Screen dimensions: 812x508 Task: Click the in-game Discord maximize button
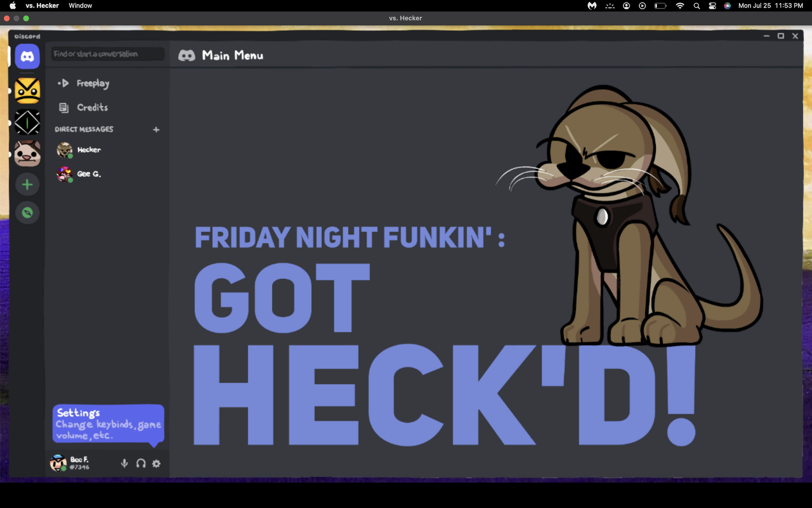pyautogui.click(x=781, y=36)
